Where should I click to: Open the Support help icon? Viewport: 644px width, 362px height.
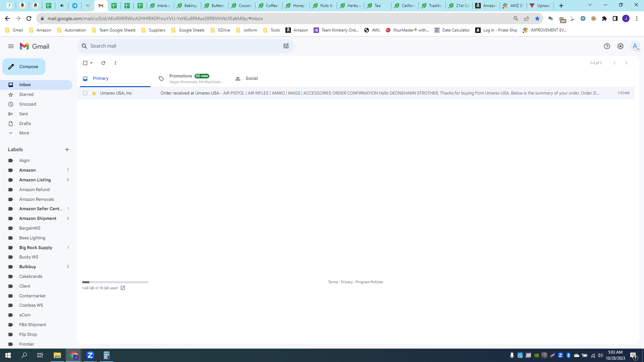(x=607, y=46)
